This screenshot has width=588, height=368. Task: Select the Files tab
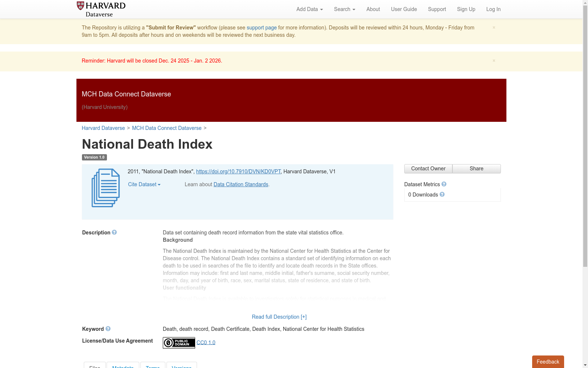(x=95, y=365)
